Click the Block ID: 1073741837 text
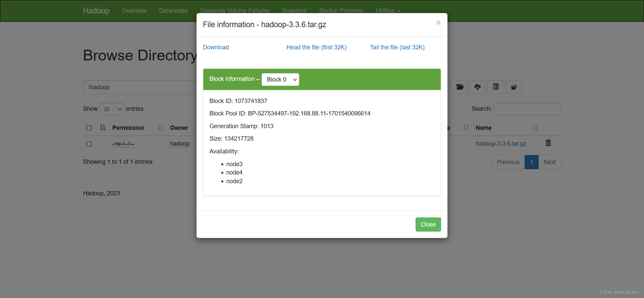The height and width of the screenshot is (298, 644). [x=238, y=101]
